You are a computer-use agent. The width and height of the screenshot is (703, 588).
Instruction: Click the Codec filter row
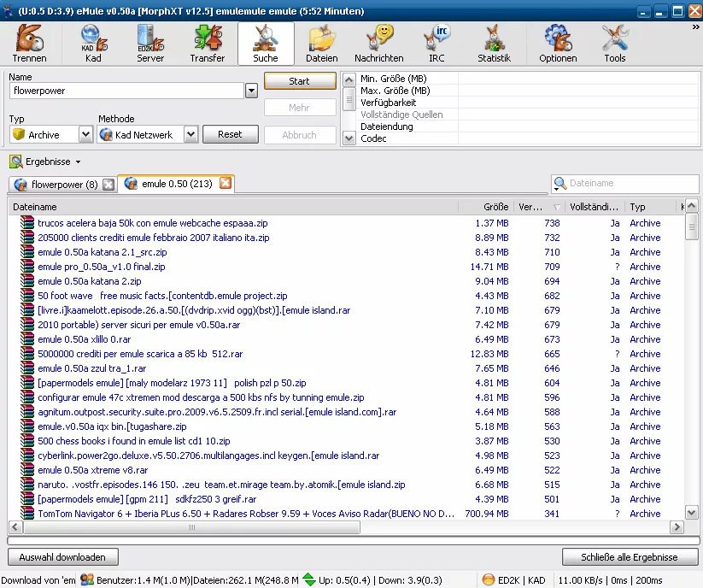pyautogui.click(x=527, y=138)
